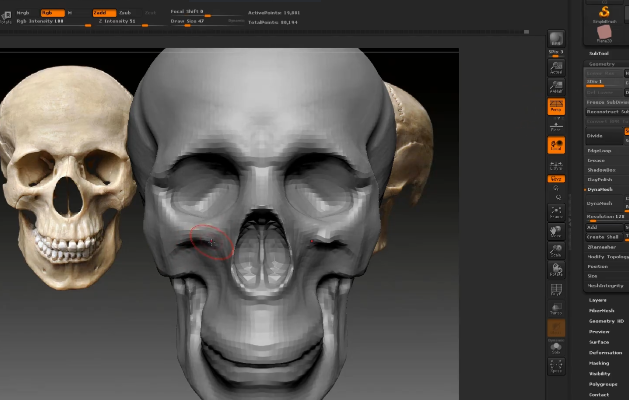Screen dimensions: 629x400
Task: Select the SimpleBrush tool thumbnail
Action: coord(604,12)
